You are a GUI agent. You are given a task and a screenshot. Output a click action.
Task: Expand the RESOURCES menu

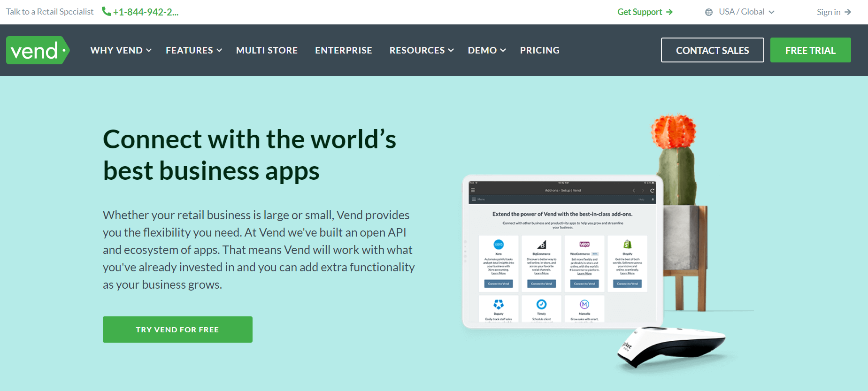[422, 50]
